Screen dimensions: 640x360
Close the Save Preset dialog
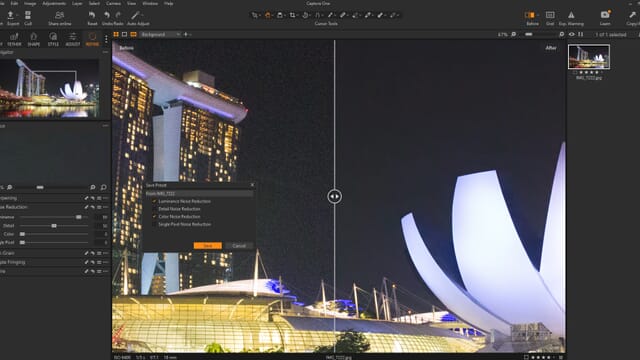pos(252,185)
